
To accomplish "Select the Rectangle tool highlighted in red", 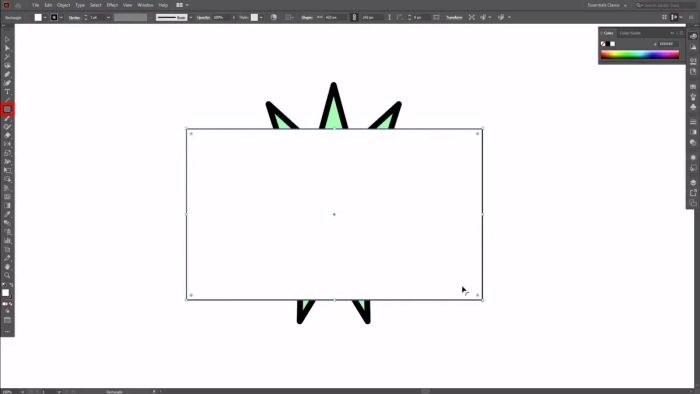I will [x=7, y=109].
